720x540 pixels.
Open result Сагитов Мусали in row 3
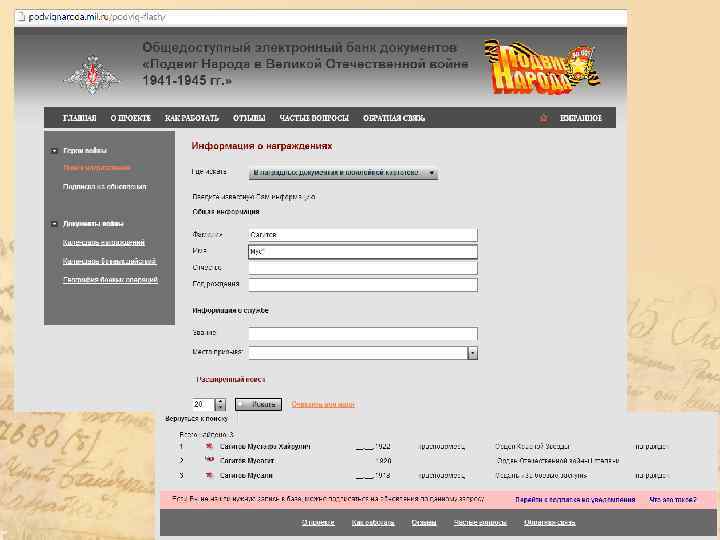coord(246,475)
